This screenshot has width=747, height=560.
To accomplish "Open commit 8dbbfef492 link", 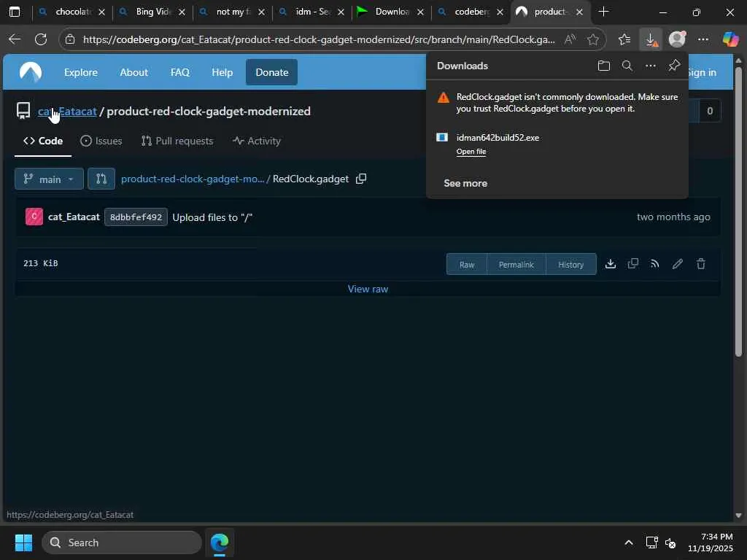I will (x=136, y=217).
